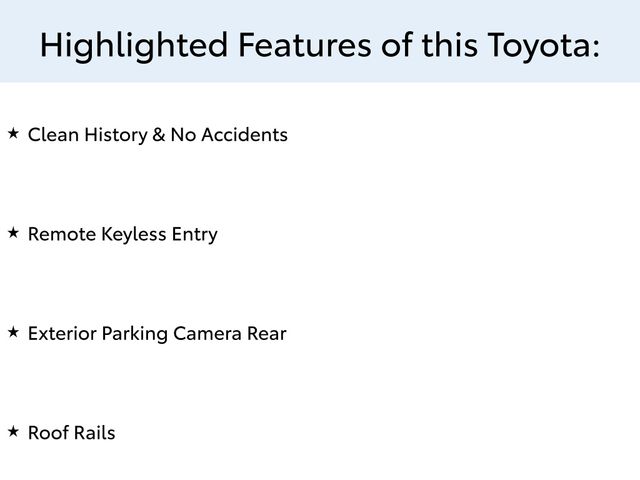Image resolution: width=640 pixels, height=480 pixels.
Task: Click the star beside Exterior Parking Camera
Action: point(13,331)
